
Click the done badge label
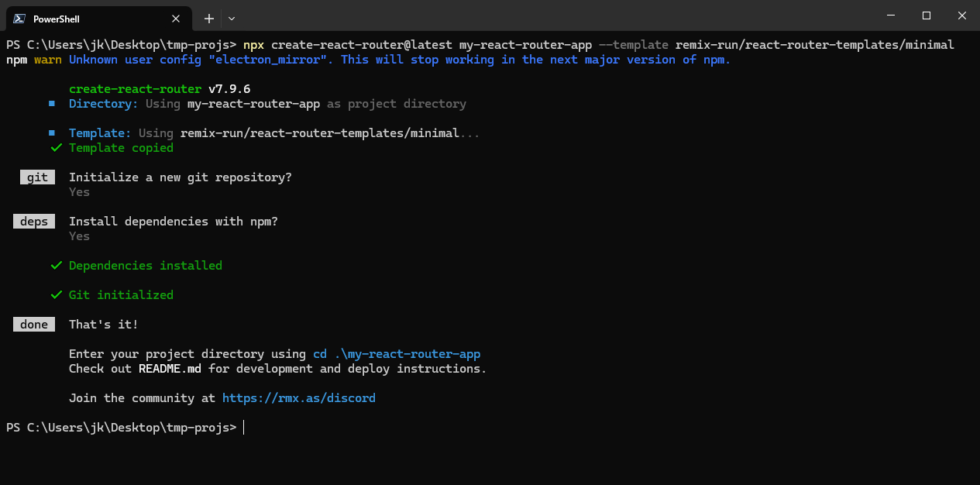click(34, 325)
